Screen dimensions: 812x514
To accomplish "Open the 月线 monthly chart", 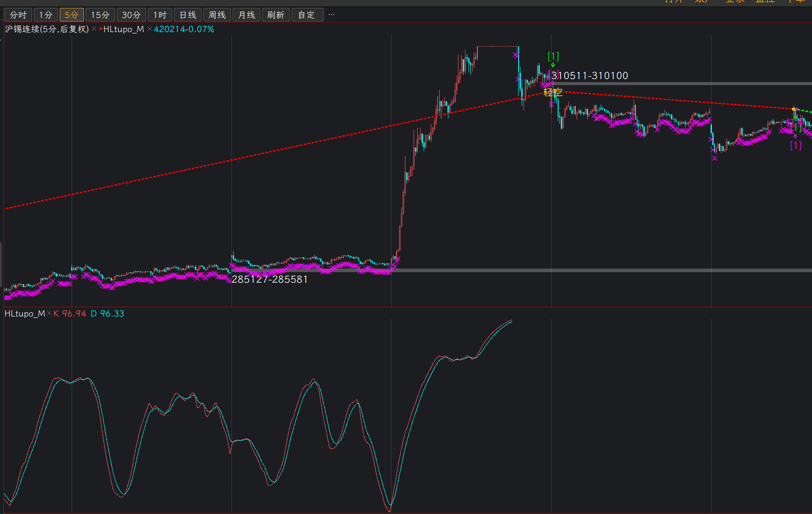I will 246,15.
